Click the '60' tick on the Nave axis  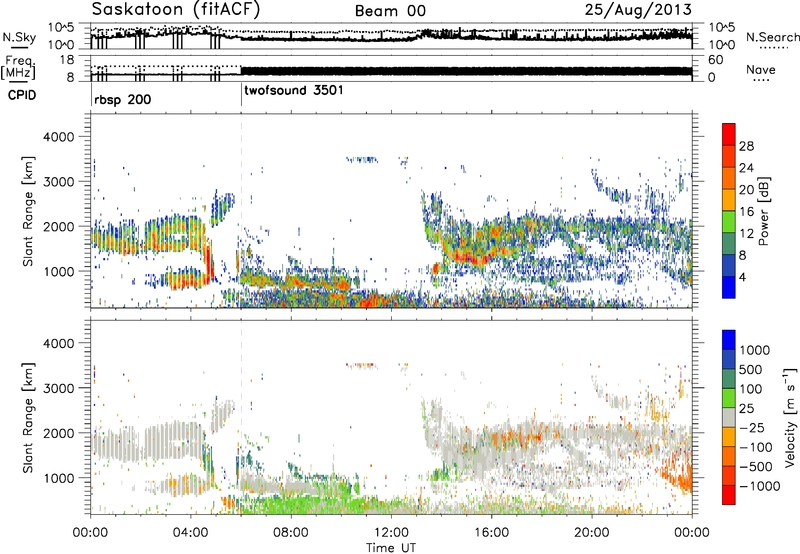[x=716, y=60]
